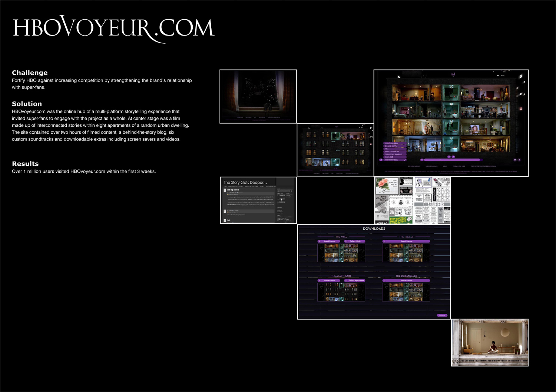Image resolution: width=556 pixels, height=392 pixels.
Task: Click the HBO equalizer logo above the building
Action: [453, 74]
